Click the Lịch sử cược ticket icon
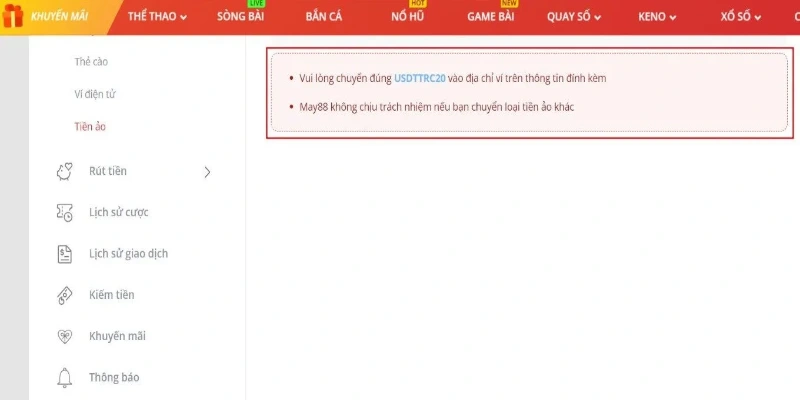800x400 pixels. 65,212
